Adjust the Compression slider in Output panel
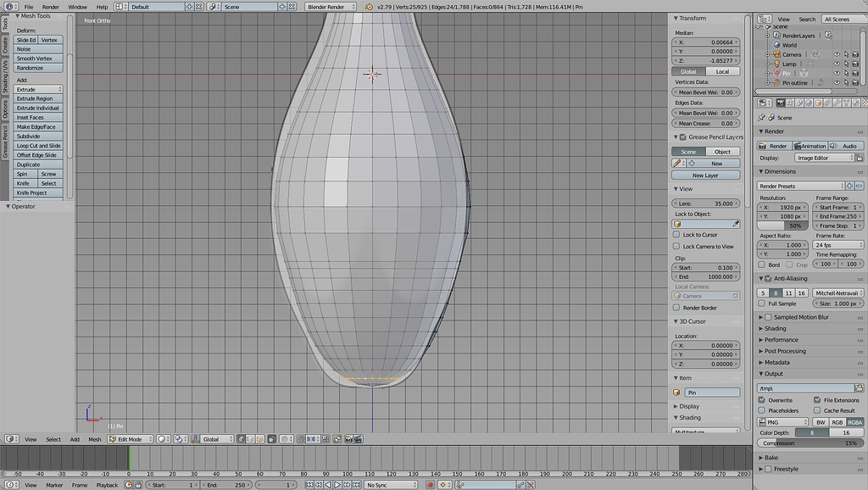The height and width of the screenshot is (490, 868). 810,443
